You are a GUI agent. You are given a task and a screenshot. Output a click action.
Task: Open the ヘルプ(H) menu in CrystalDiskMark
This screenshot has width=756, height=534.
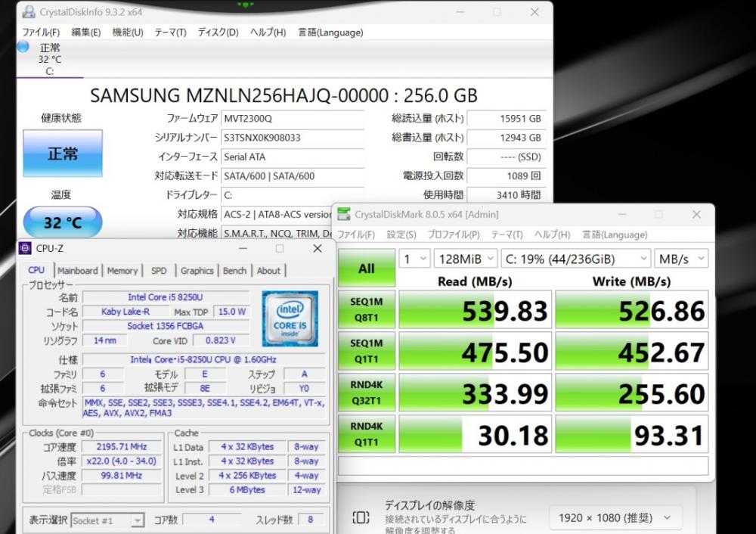(x=552, y=235)
